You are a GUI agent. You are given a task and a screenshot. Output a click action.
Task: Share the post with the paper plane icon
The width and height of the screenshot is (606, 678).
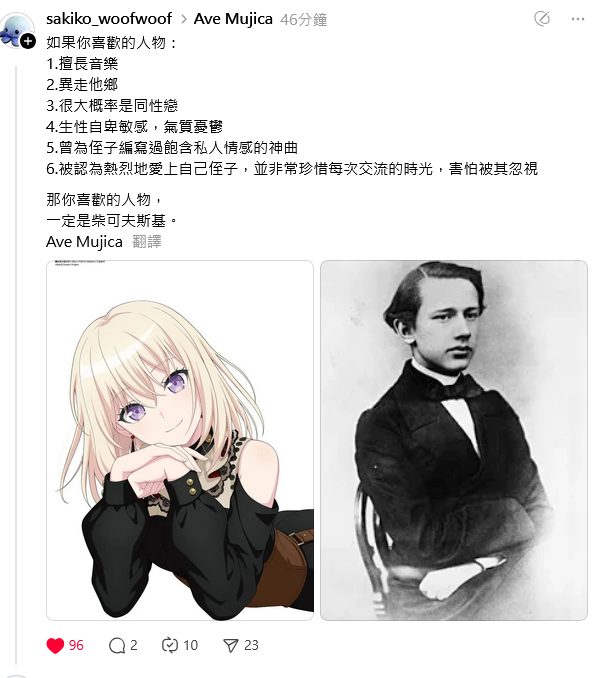point(231,646)
